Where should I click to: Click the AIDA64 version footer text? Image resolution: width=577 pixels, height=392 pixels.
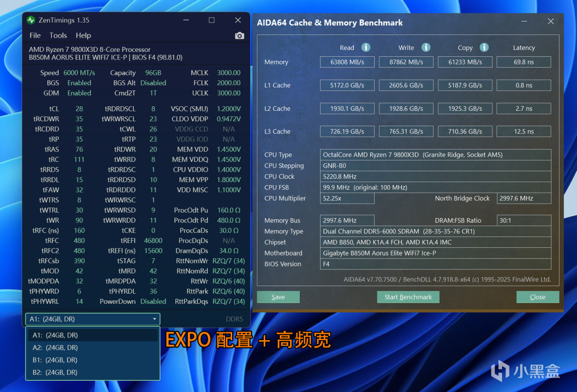coord(447,279)
